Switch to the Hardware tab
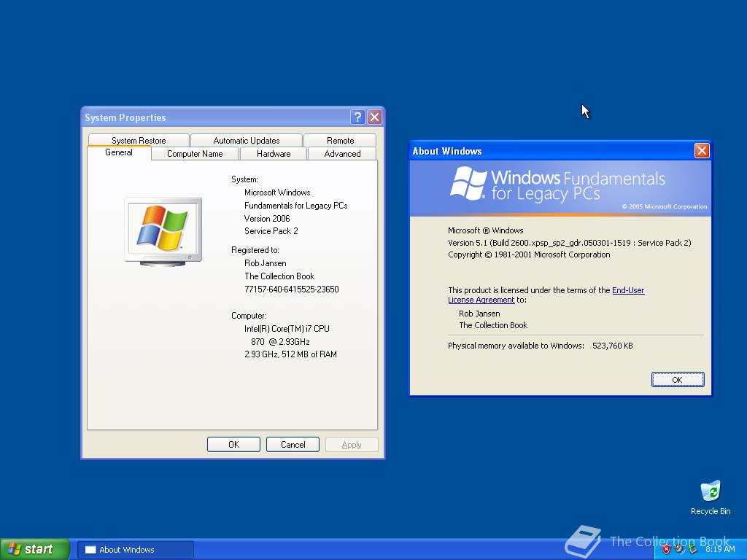Image resolution: width=747 pixels, height=560 pixels. (274, 154)
